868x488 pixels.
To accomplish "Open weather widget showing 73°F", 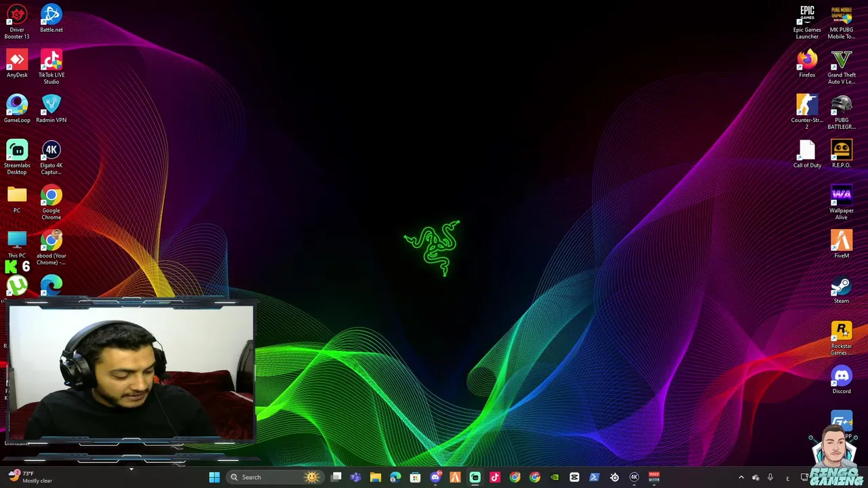I will 31,477.
